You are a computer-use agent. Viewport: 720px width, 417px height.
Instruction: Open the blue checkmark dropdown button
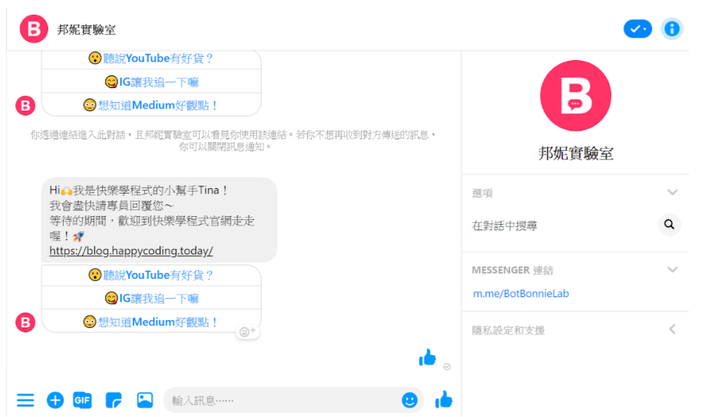(637, 29)
